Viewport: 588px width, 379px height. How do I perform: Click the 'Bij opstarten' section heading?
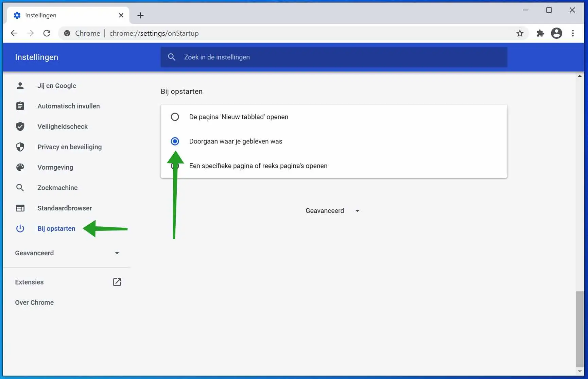pos(181,91)
